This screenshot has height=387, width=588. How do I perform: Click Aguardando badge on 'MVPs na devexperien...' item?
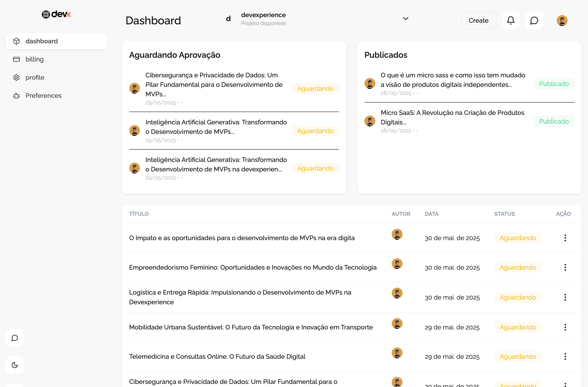pyautogui.click(x=315, y=168)
